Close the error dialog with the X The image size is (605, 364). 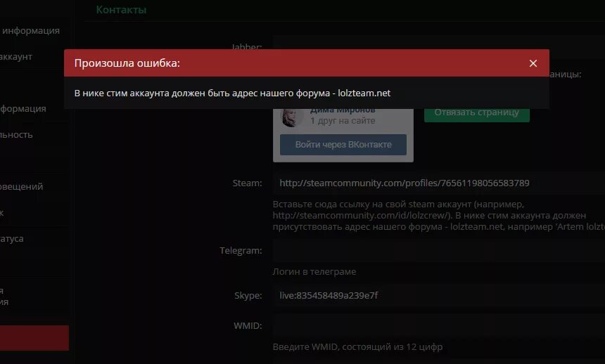[x=533, y=63]
